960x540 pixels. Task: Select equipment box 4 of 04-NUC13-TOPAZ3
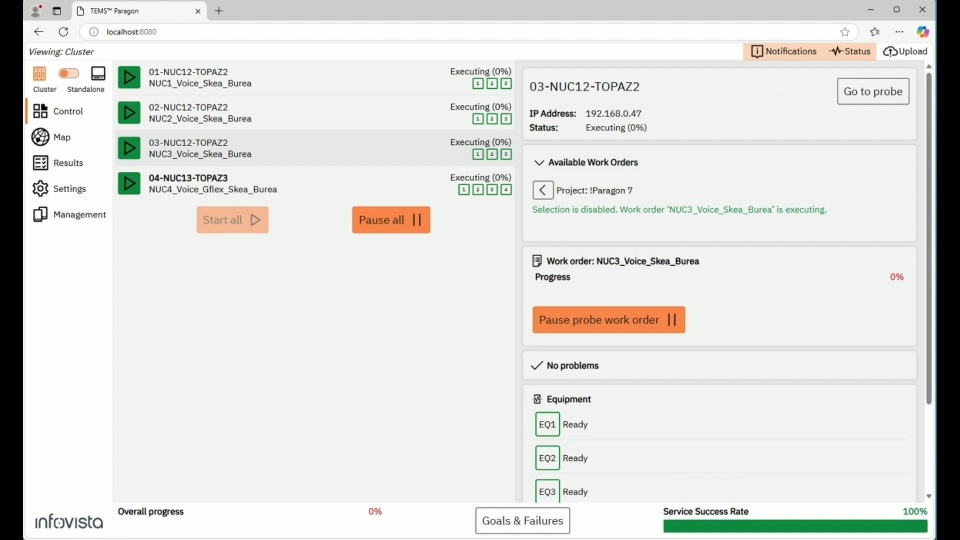pos(506,190)
